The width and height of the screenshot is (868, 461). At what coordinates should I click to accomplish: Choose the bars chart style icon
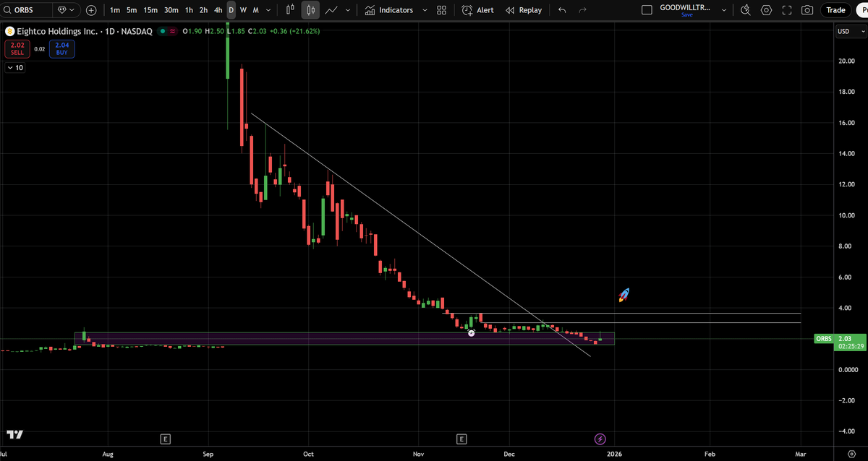[x=290, y=10]
